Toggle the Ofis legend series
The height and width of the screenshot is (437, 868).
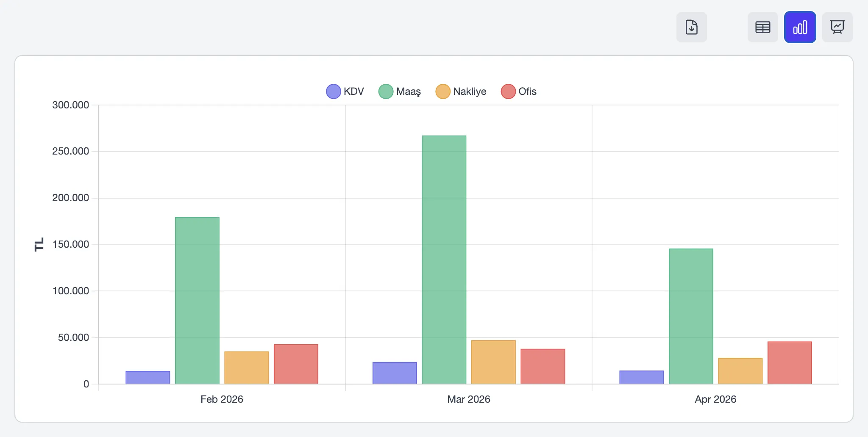[x=518, y=91]
